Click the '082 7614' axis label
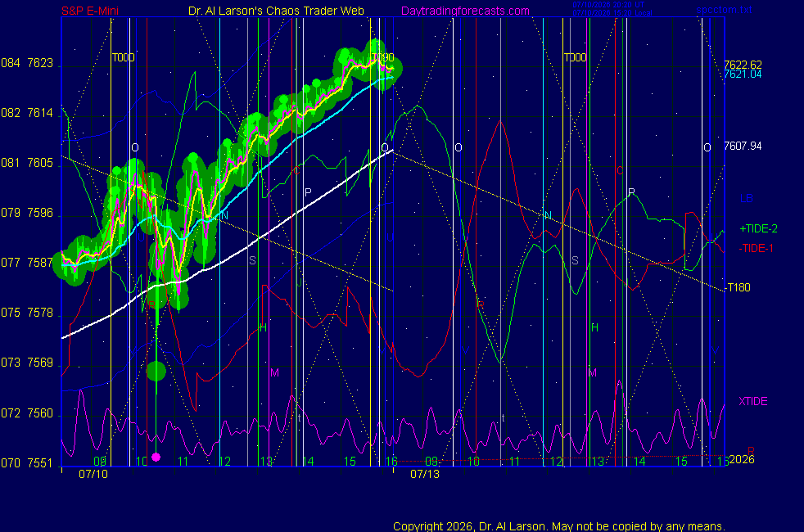Image resolution: width=804 pixels, height=532 pixels. coord(27,113)
